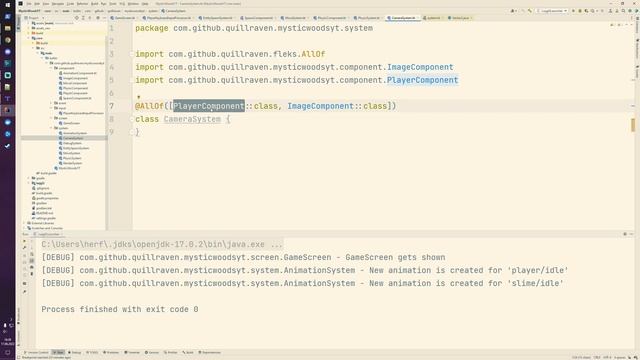Collapse the input folder in the project tree
The image size is (640, 360).
pyautogui.click(x=51, y=108)
